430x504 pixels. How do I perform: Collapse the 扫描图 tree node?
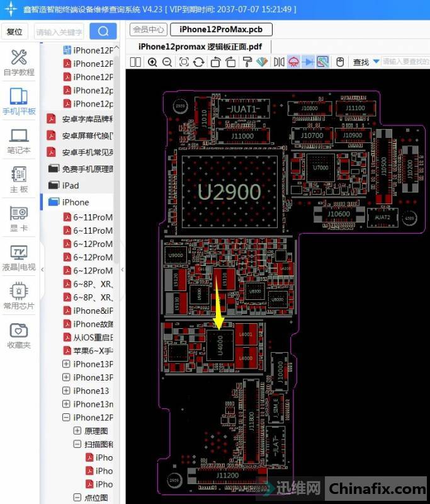(77, 444)
